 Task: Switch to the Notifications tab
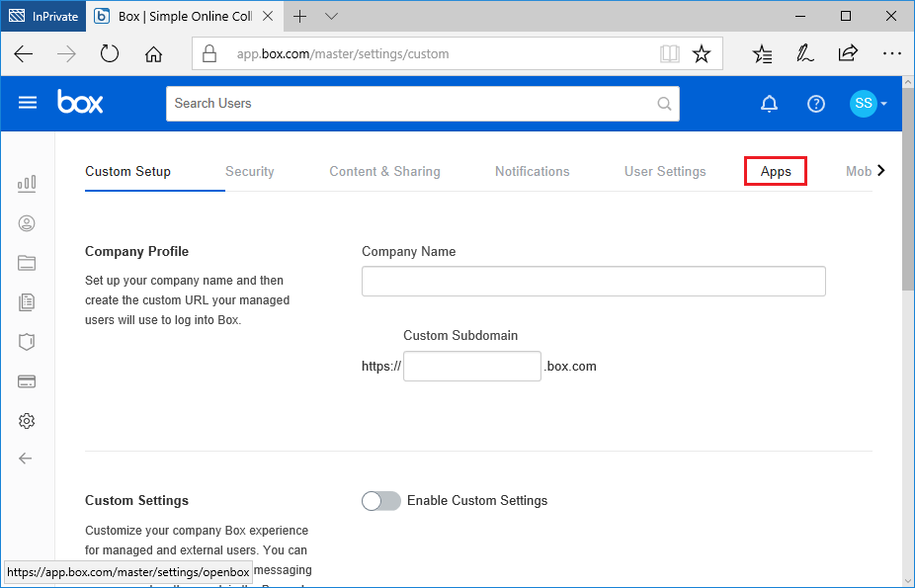point(533,172)
